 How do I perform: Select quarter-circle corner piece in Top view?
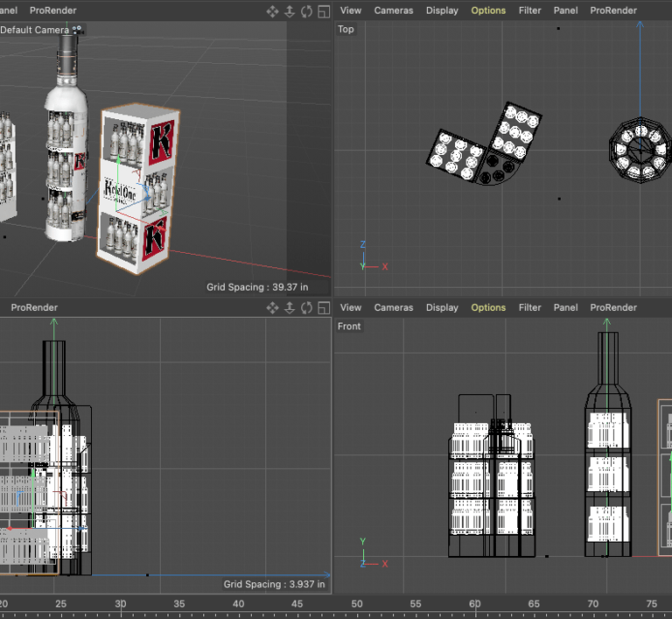(497, 170)
